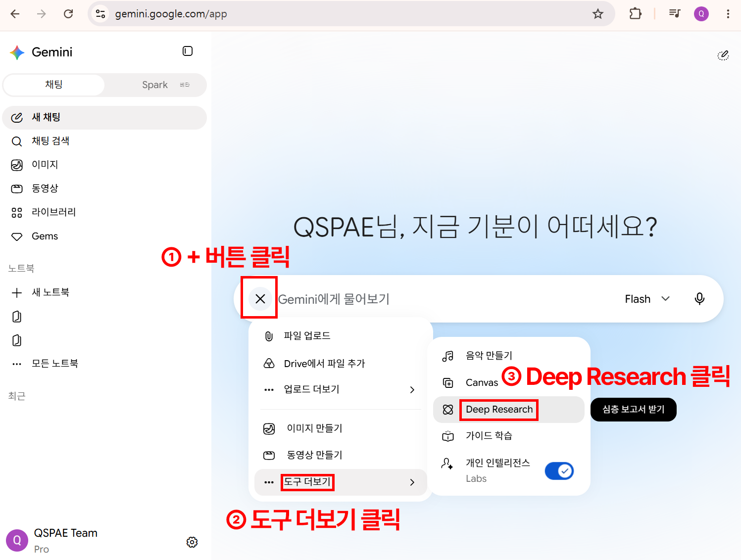Start 새 채팅 in sidebar
The image size is (741, 560).
pyautogui.click(x=104, y=118)
